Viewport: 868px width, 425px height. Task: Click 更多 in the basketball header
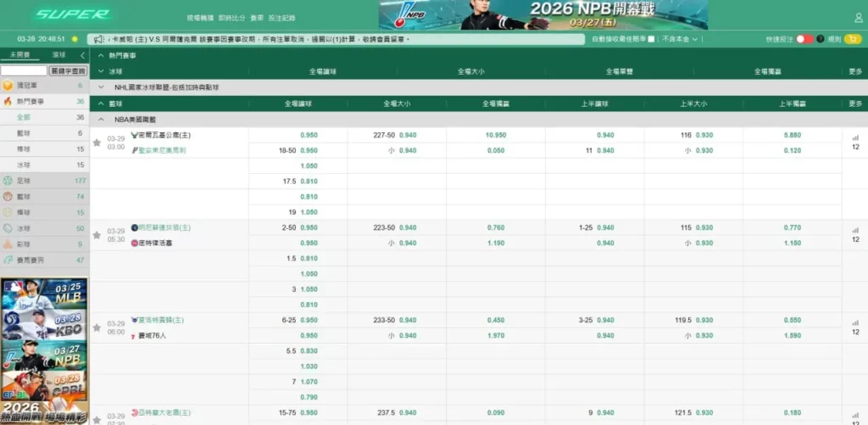855,103
